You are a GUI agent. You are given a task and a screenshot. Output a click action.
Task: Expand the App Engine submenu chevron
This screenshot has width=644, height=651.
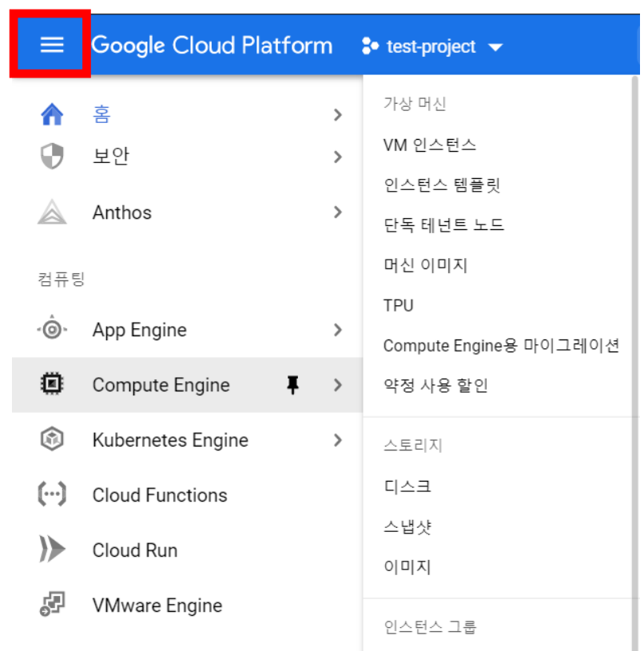coord(338,330)
